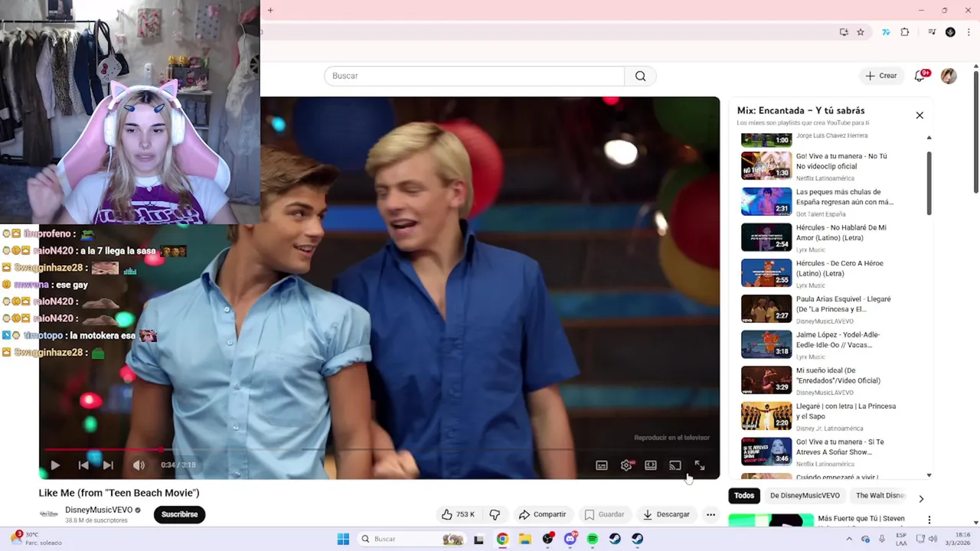Click the YouTube search magnifier button
This screenshot has height=551, width=980.
[x=641, y=76]
